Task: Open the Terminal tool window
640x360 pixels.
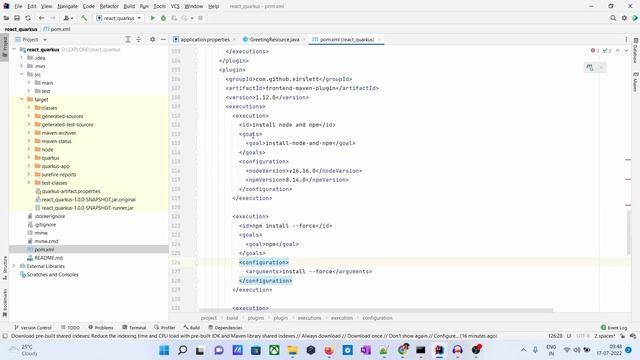Action: [134, 328]
